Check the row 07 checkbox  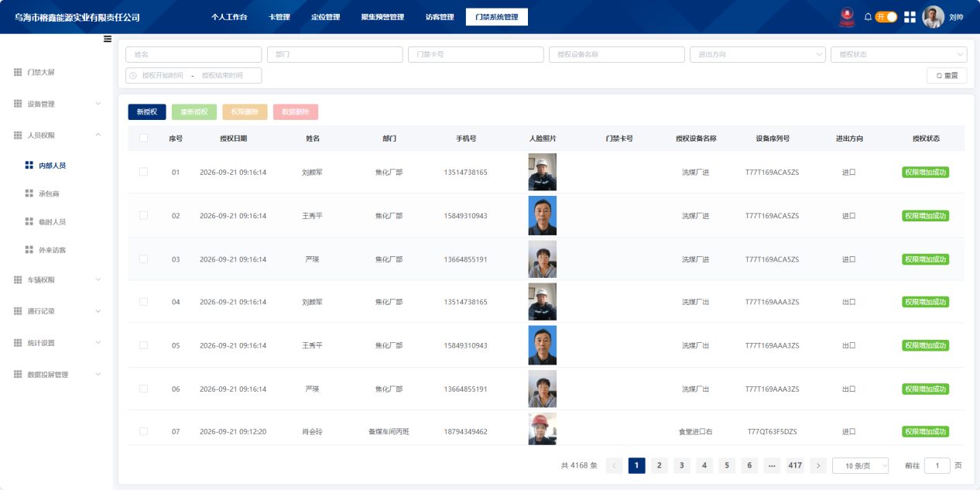coord(143,431)
